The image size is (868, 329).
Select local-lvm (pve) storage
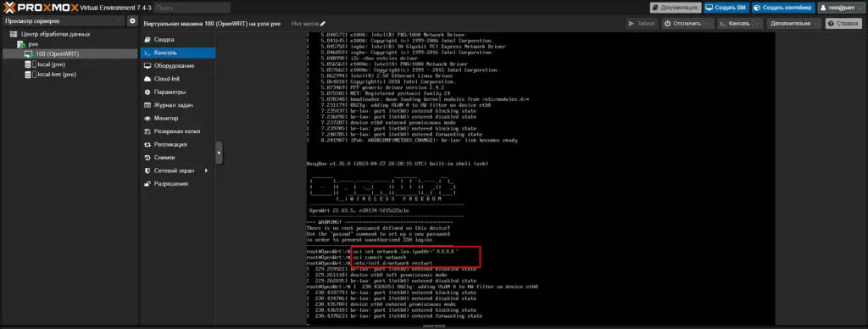coord(57,75)
